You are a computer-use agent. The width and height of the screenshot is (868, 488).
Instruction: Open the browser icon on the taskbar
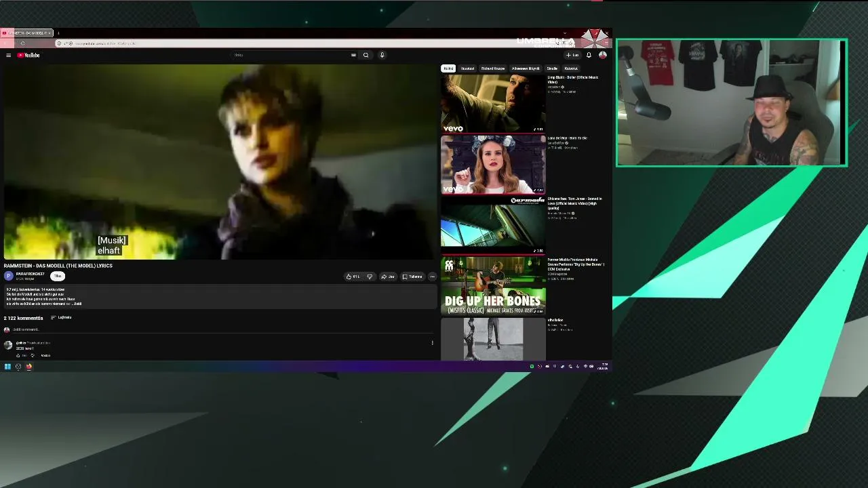29,367
